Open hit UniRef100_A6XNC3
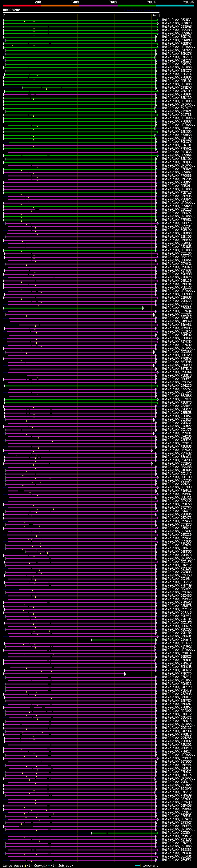 point(177,23)
